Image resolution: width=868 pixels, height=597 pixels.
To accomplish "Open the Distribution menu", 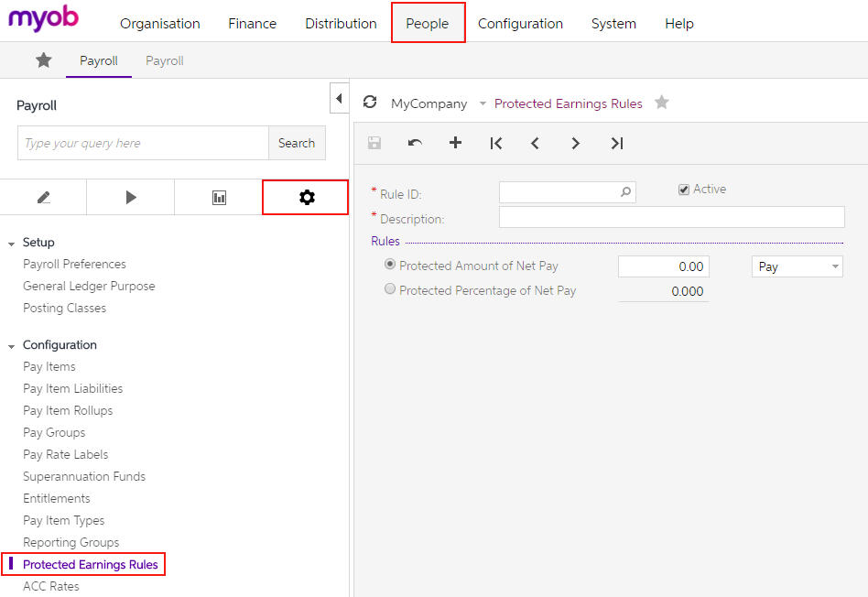I will pos(341,23).
